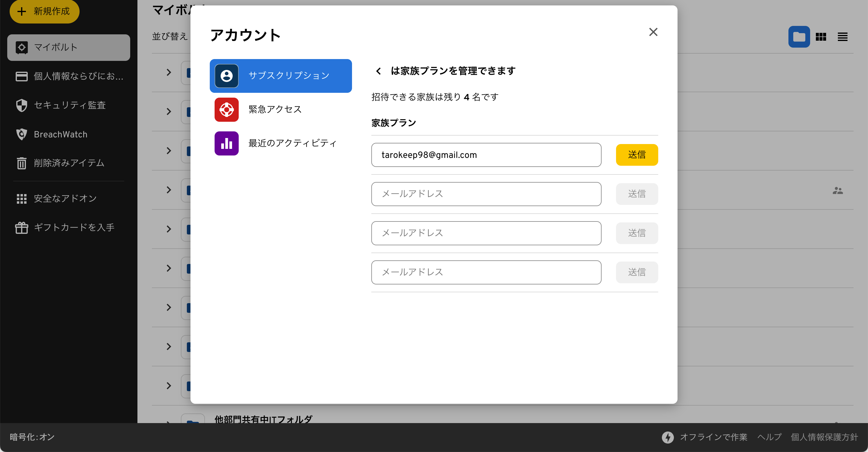Click the second メールアドレス input field
The image size is (868, 452).
pyautogui.click(x=486, y=233)
